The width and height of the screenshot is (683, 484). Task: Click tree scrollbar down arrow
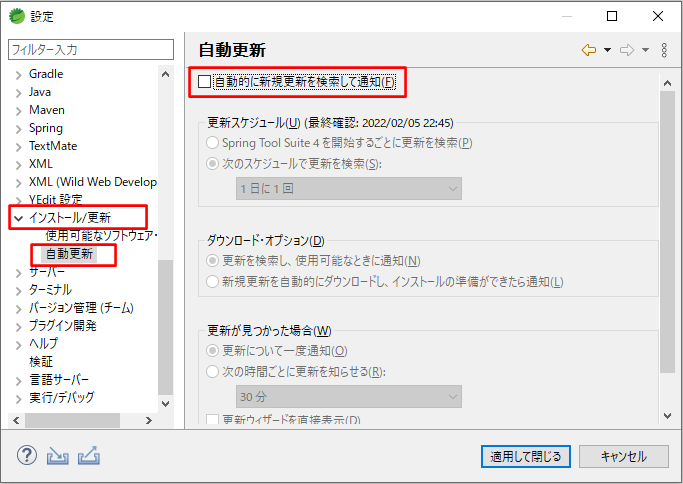[x=166, y=403]
